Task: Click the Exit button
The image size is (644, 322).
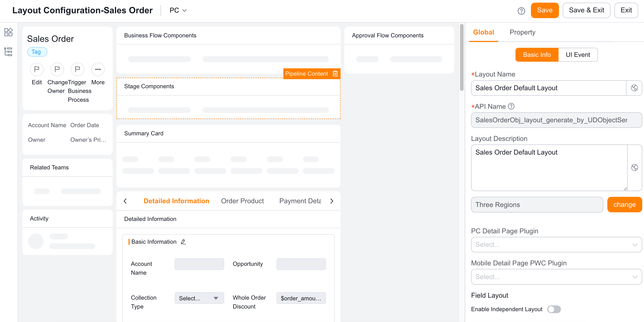Action: 626,10
